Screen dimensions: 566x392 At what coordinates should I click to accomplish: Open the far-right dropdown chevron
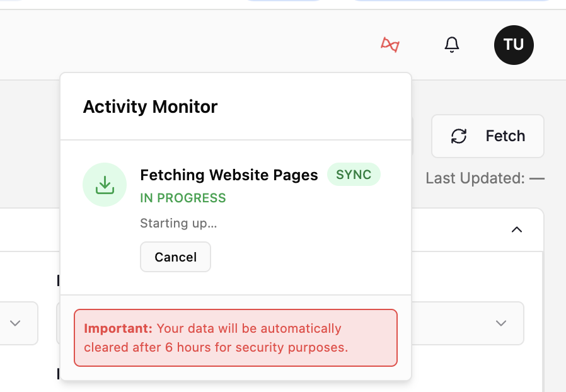point(500,323)
